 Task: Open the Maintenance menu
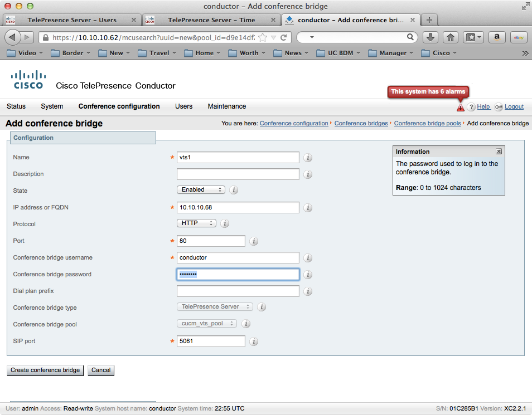(x=227, y=106)
